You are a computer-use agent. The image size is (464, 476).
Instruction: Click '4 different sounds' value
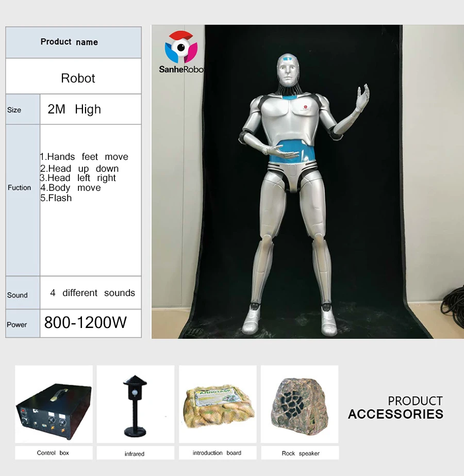[93, 292]
